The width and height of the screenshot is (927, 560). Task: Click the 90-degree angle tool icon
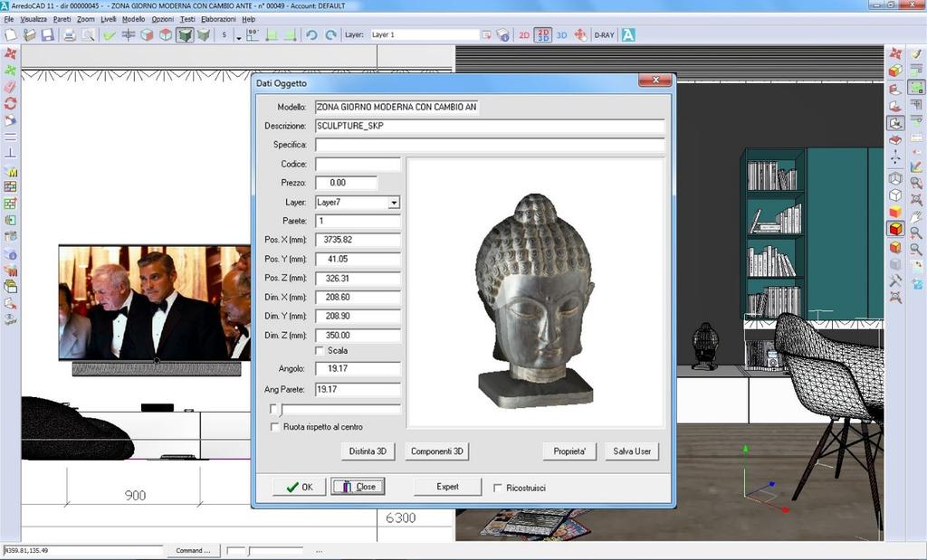tap(253, 35)
